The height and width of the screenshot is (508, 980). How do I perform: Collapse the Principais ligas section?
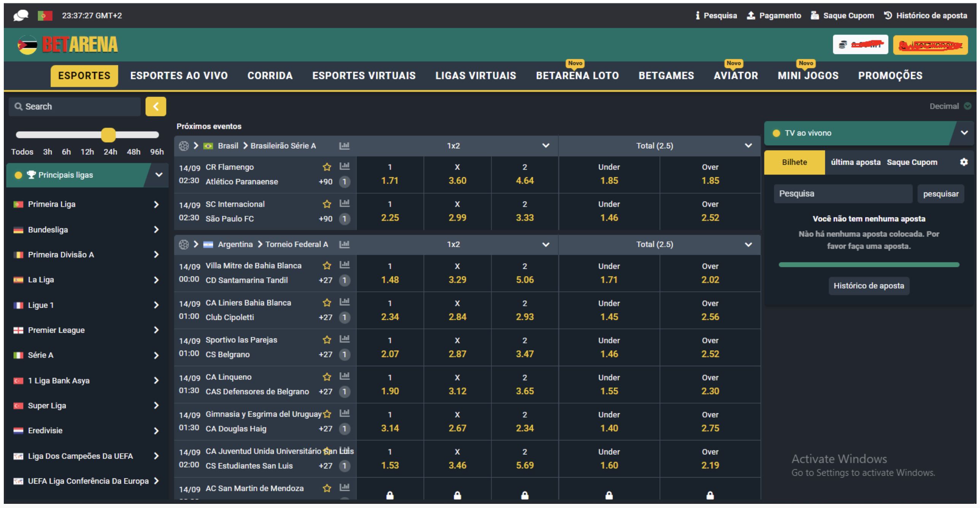[159, 175]
